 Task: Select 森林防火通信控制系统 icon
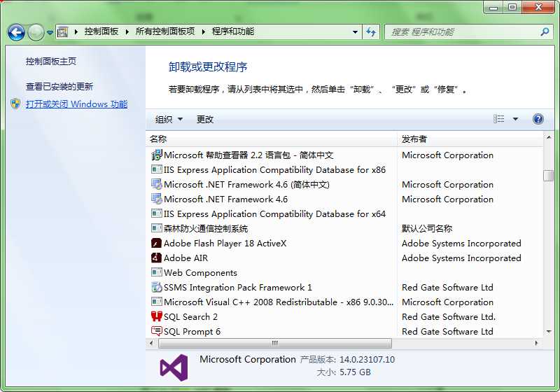pyautogui.click(x=156, y=228)
